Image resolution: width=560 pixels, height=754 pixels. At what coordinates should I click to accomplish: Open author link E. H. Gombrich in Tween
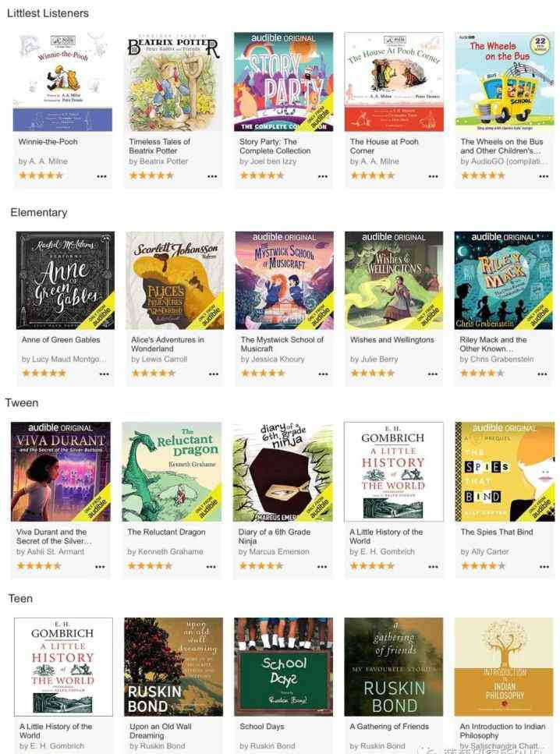coord(382,551)
